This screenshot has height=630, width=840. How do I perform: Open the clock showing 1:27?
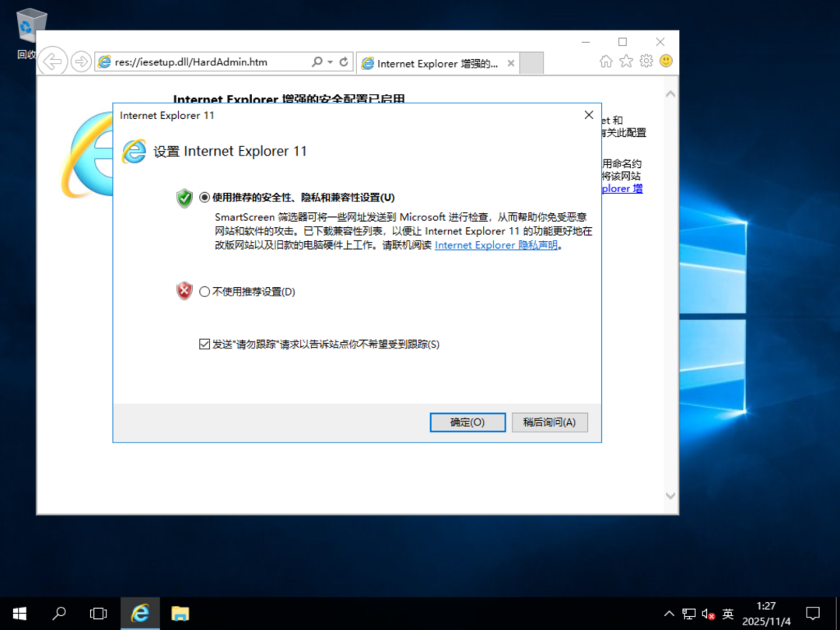(766, 614)
